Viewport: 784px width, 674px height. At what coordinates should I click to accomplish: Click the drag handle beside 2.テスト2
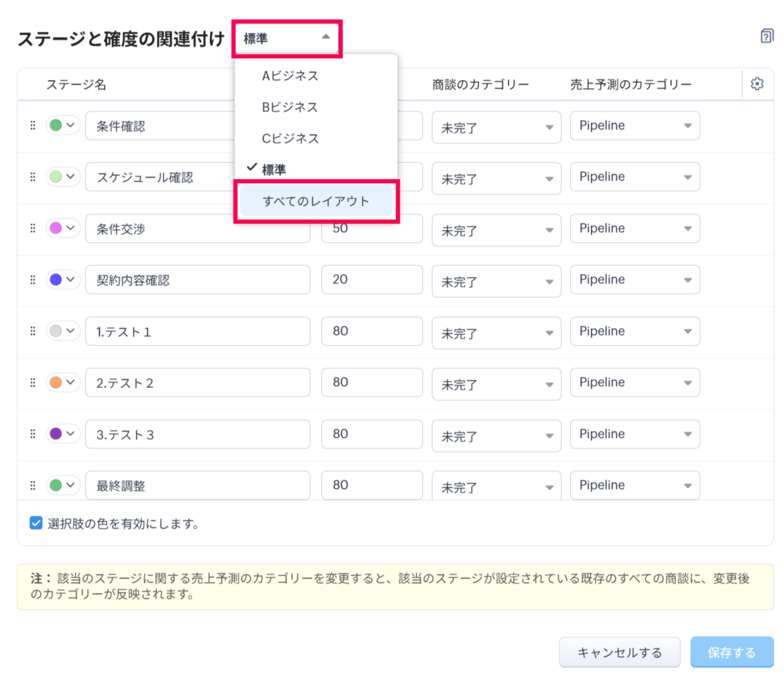(x=33, y=382)
